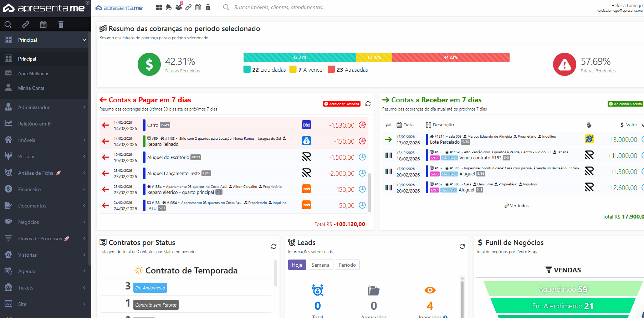Open the Ver Todos link
Viewport: 644px width, 318px height.
pos(516,206)
